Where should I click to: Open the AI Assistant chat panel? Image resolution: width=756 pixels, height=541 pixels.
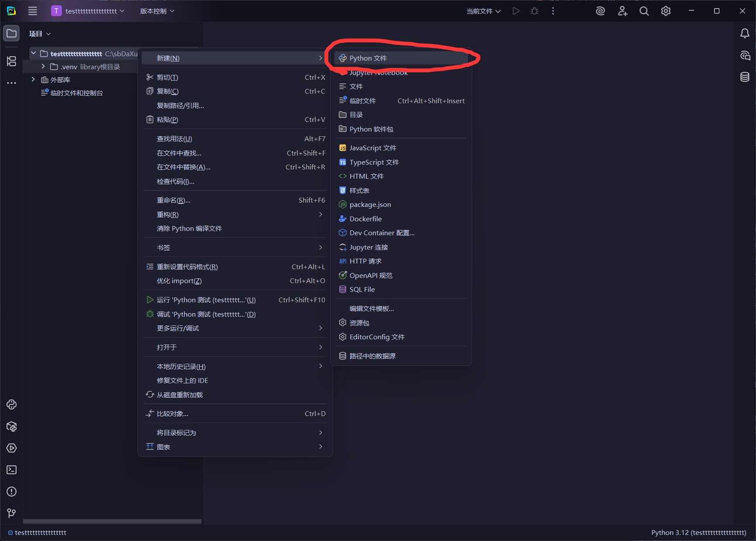point(745,55)
